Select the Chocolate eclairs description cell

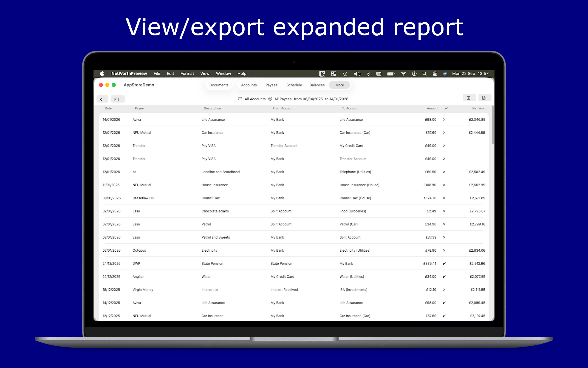point(215,211)
